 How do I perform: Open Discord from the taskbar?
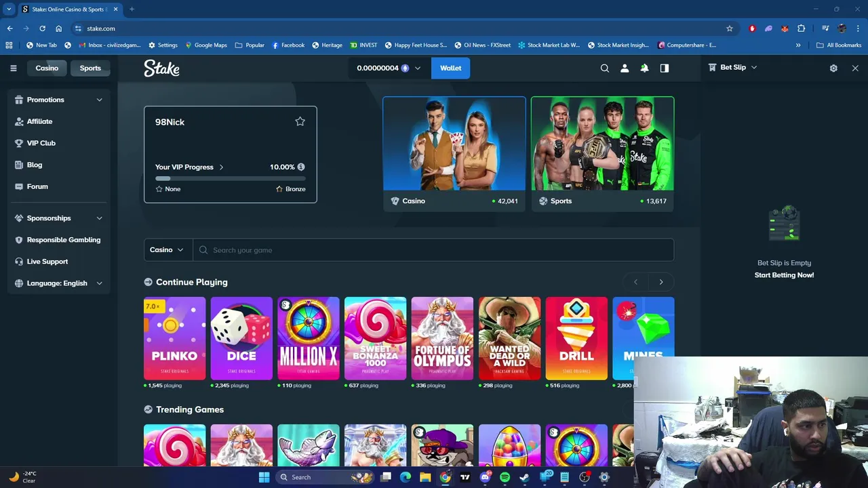pos(485,477)
